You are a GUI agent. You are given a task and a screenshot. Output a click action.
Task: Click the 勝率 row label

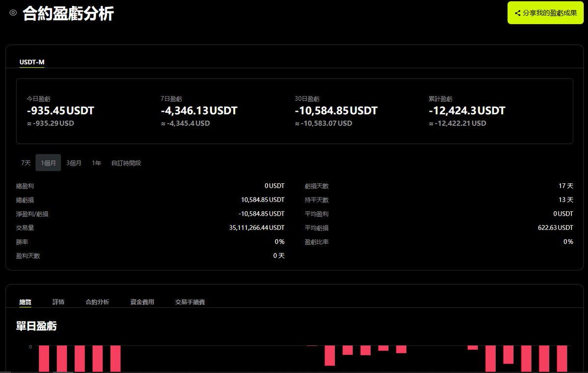pyautogui.click(x=22, y=242)
